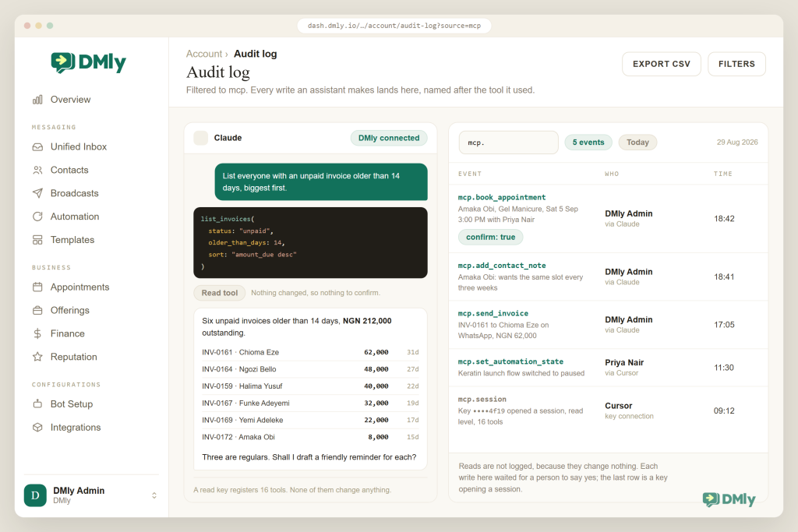Click the list_invoices code block
798x532 pixels.
pyautogui.click(x=310, y=242)
